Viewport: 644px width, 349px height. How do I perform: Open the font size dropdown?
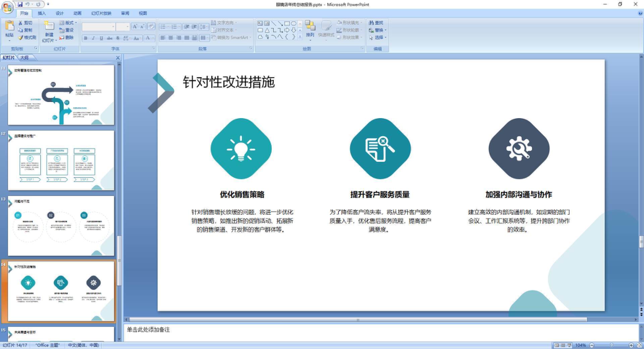point(127,26)
